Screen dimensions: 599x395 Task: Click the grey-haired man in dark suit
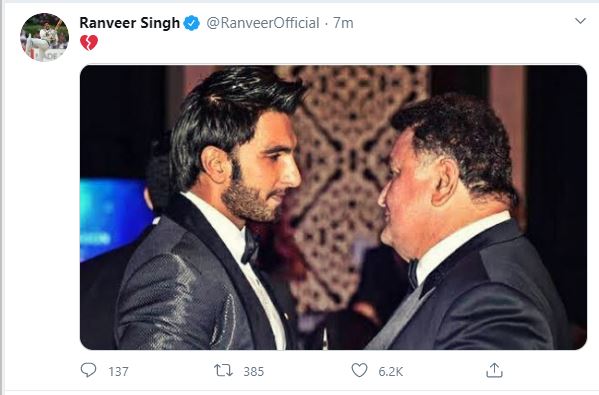(458, 229)
